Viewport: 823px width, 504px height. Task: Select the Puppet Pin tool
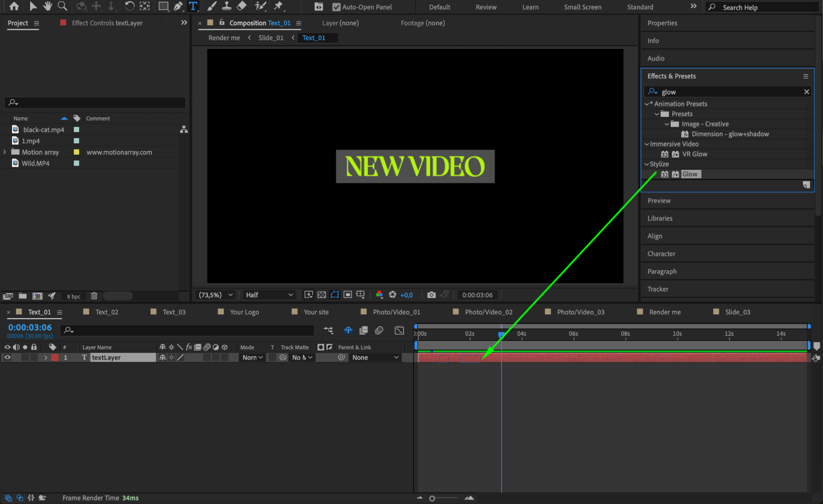click(279, 6)
